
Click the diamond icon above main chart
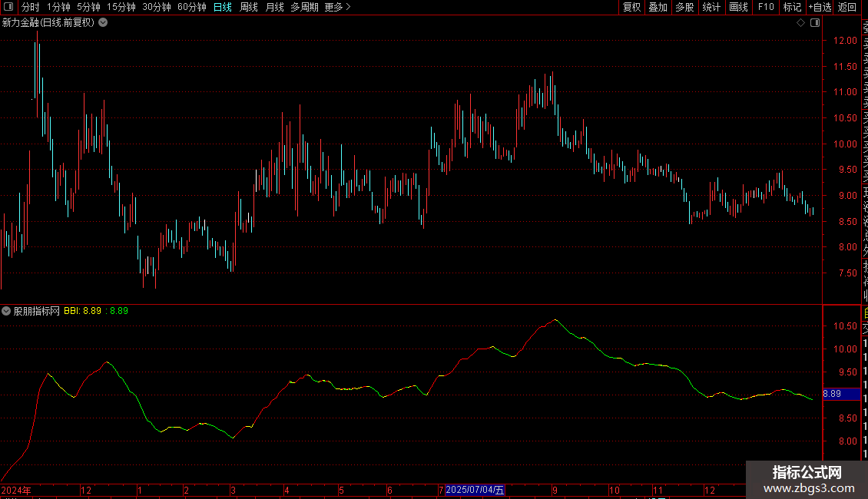(x=800, y=22)
